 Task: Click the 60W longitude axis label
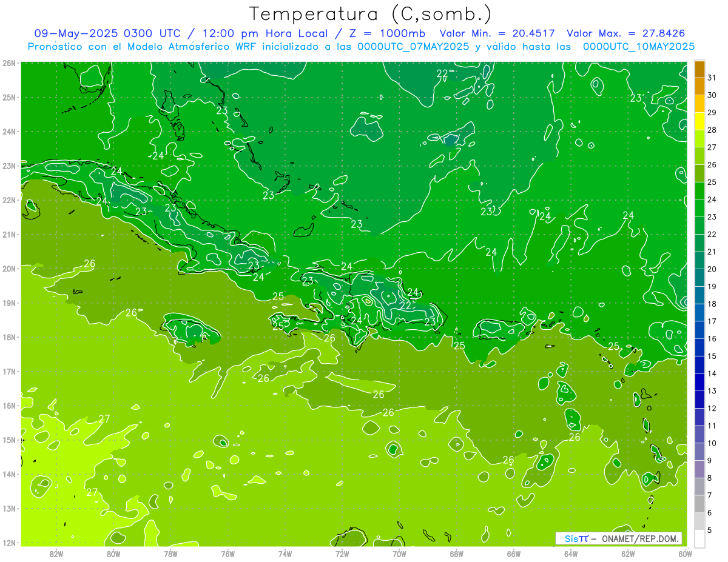(685, 553)
